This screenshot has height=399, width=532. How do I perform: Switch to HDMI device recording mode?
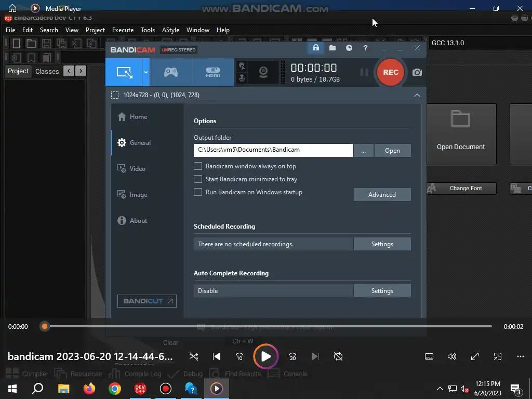(x=212, y=72)
